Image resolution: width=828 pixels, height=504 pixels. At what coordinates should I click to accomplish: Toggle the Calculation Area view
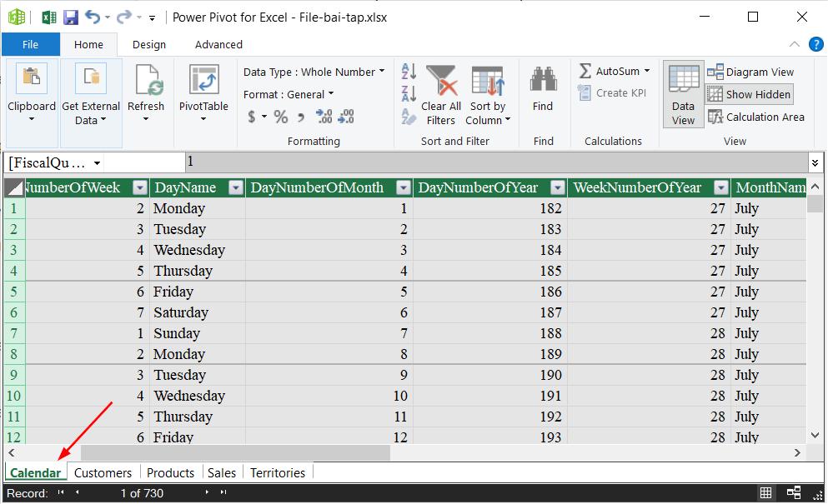coord(755,117)
